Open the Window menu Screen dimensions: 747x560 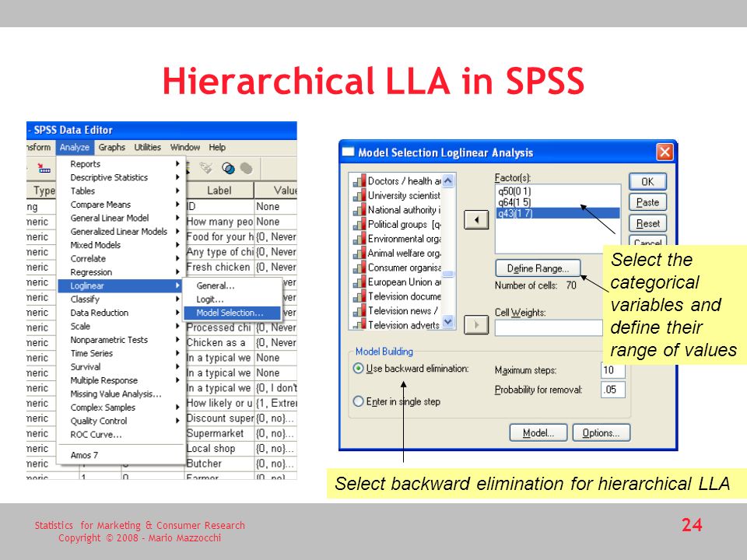tap(185, 147)
